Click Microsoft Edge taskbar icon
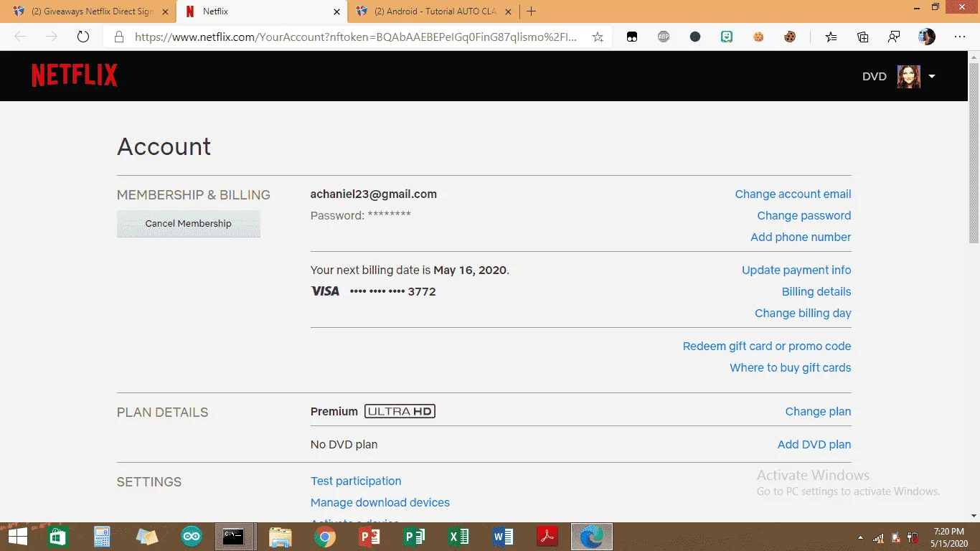 (x=591, y=536)
